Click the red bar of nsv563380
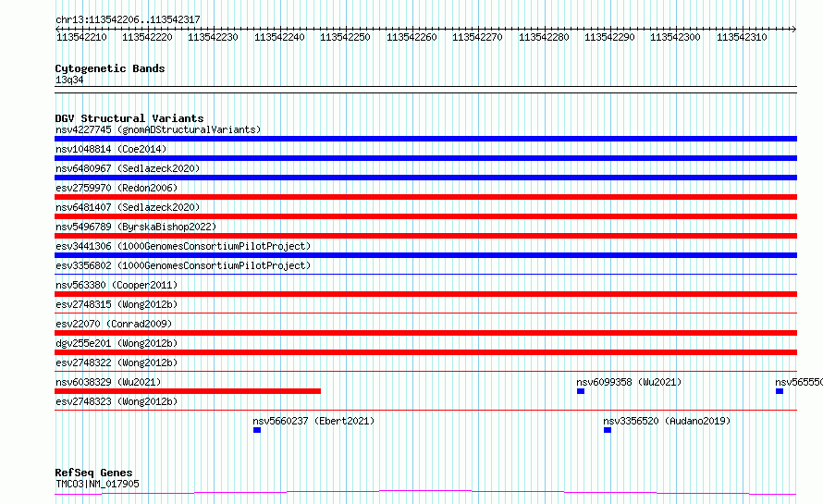The image size is (823, 504). 425,294
